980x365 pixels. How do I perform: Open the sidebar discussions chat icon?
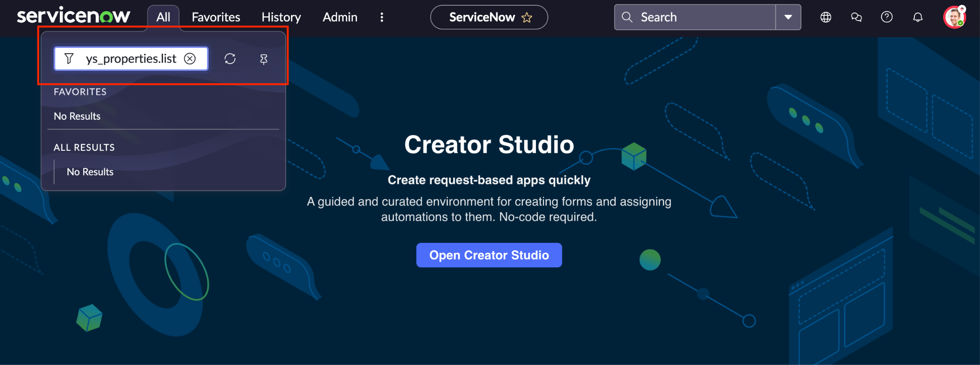tap(856, 17)
